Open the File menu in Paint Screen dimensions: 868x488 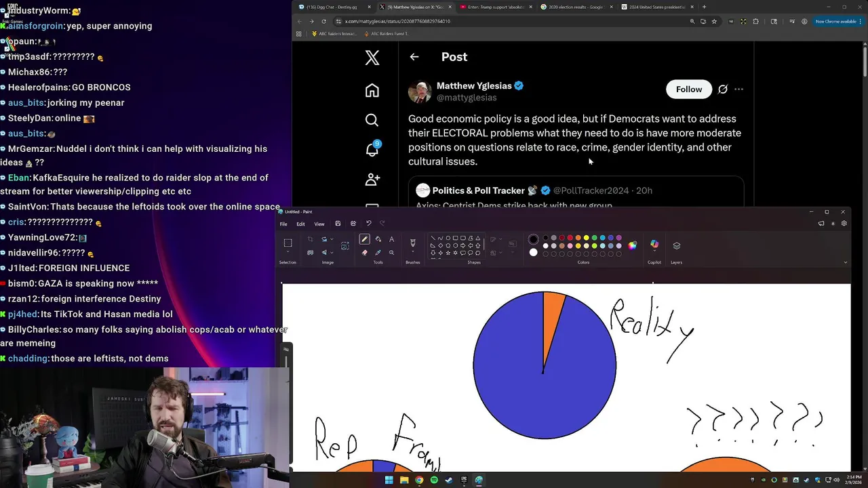[283, 224]
